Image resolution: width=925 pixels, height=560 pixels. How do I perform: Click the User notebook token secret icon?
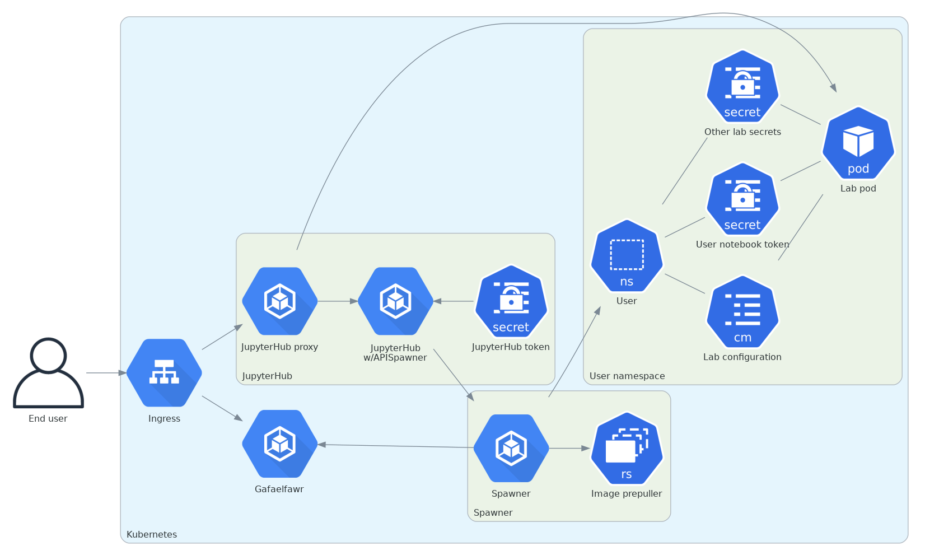[x=742, y=199]
